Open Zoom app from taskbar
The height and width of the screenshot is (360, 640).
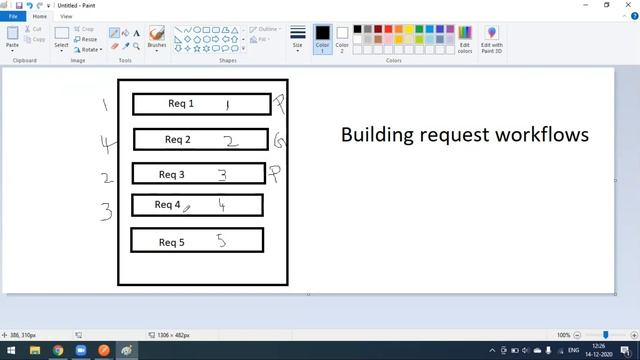(81, 351)
